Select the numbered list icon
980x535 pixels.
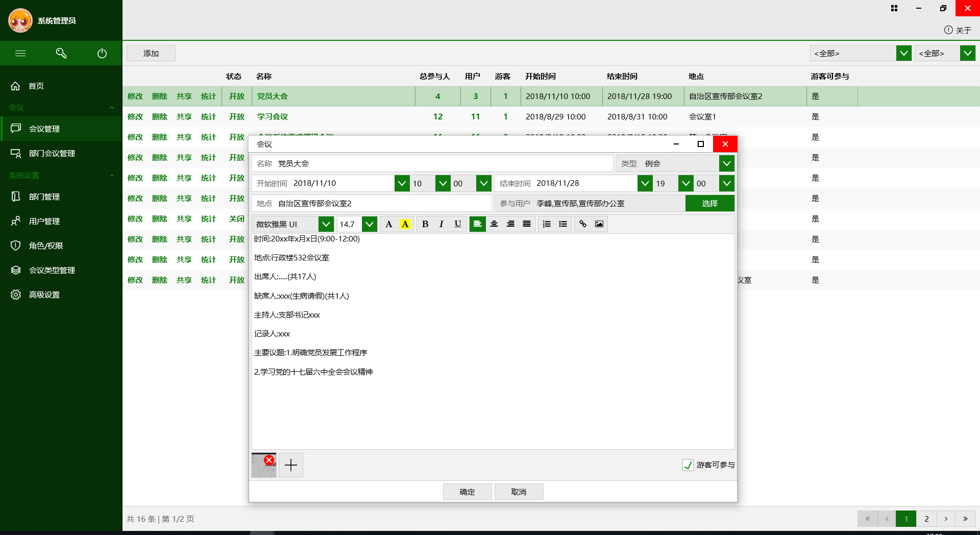(547, 224)
